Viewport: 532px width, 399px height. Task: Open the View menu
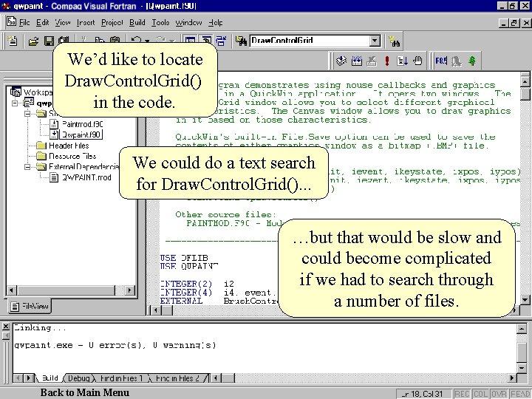[x=63, y=22]
